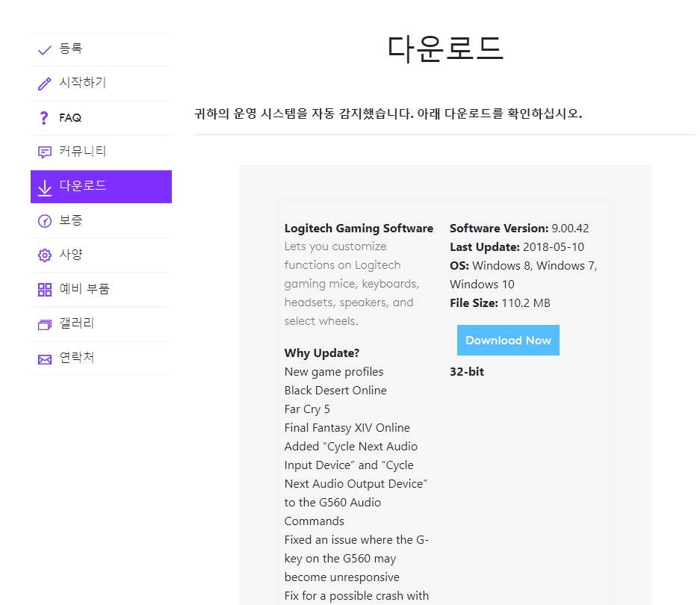Screen dimensions: 700x605
Task: Click the gear icon beside 사양
Action: (45, 255)
